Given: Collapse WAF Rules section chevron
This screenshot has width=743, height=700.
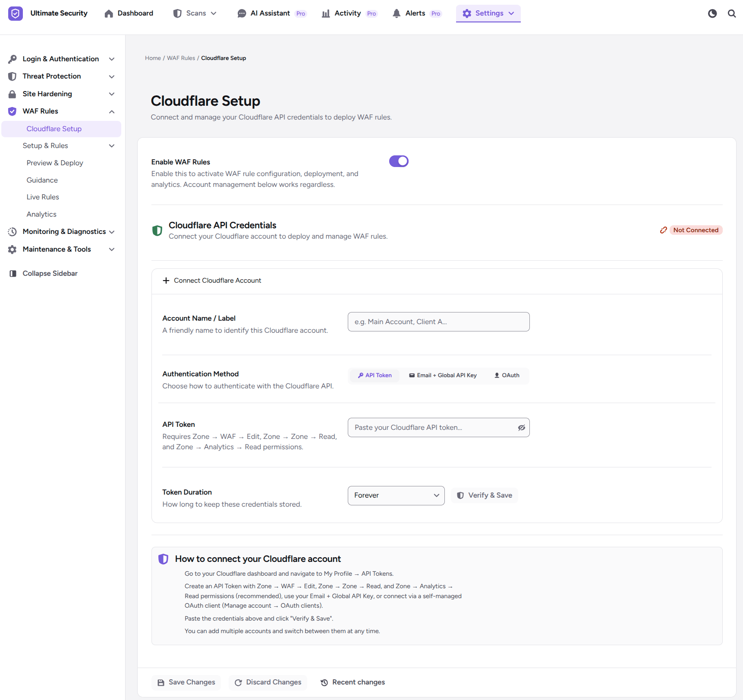Looking at the screenshot, I should (x=112, y=112).
